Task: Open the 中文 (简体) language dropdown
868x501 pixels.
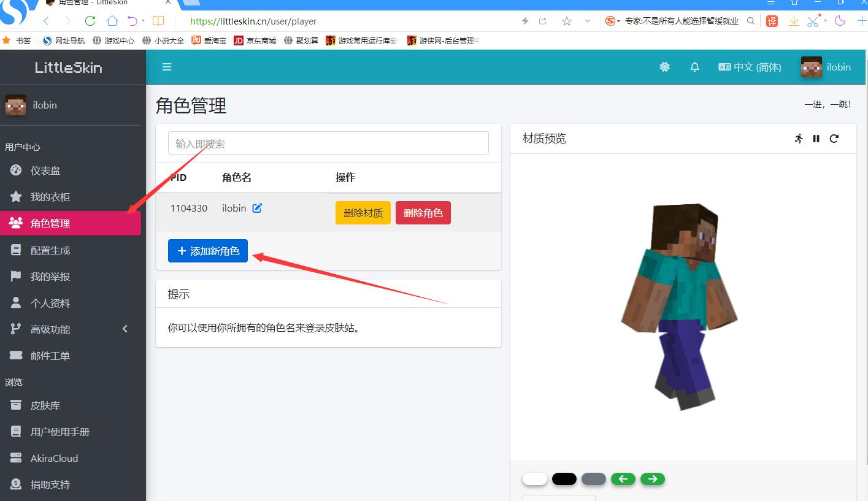Action: click(750, 67)
